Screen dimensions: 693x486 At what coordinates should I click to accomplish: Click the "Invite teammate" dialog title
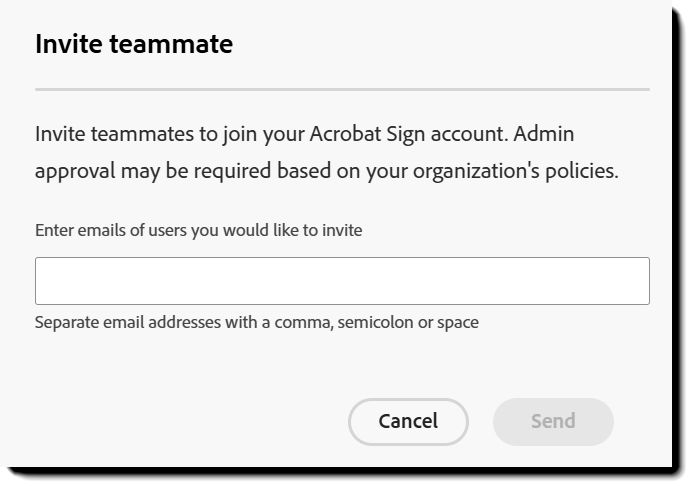pos(134,44)
